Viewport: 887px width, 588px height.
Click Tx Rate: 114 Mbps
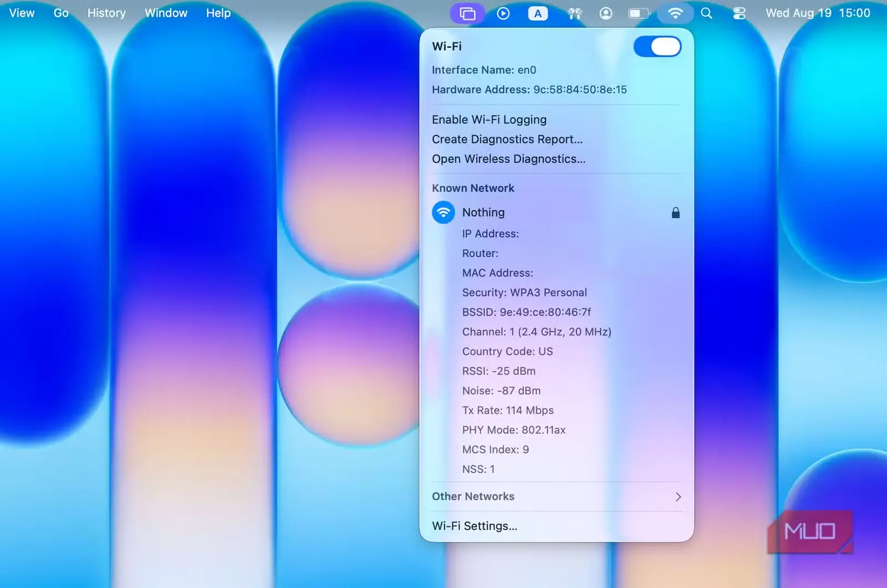508,411
